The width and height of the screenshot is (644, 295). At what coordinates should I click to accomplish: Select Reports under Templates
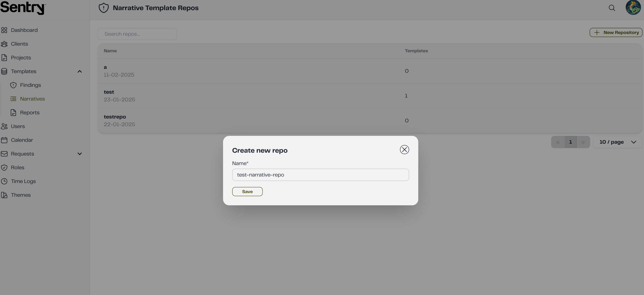coord(30,113)
